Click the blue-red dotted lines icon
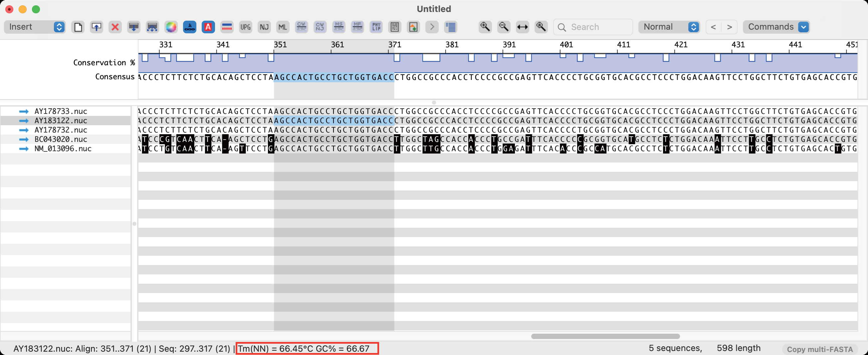This screenshot has width=868, height=355. [x=227, y=27]
